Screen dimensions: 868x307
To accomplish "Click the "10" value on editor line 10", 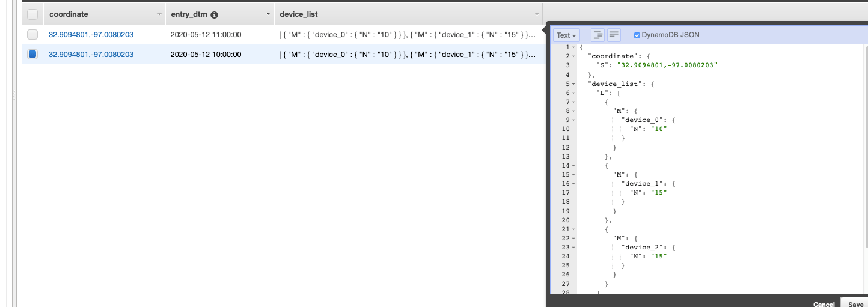I will click(x=659, y=129).
